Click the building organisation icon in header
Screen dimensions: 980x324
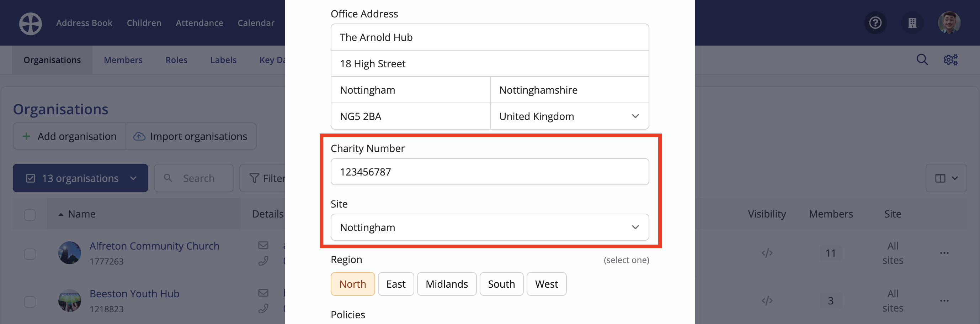coord(912,23)
